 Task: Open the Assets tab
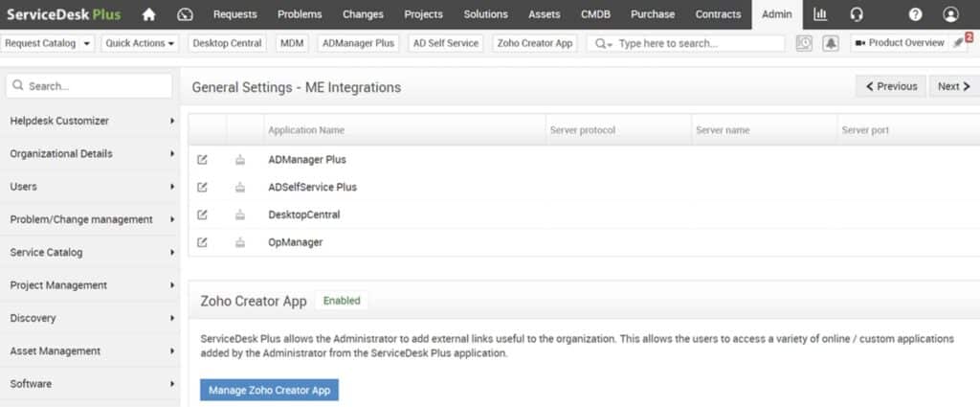click(545, 14)
